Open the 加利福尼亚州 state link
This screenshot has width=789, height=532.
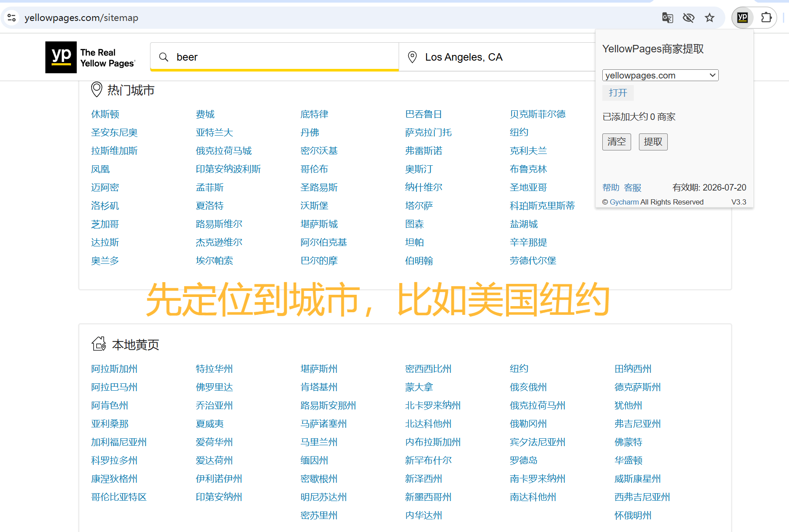(x=119, y=442)
